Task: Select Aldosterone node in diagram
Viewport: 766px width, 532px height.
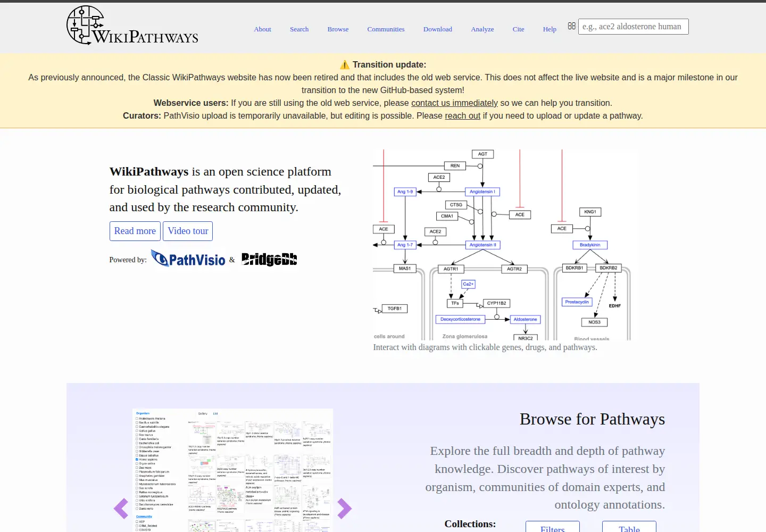Action: coord(525,320)
